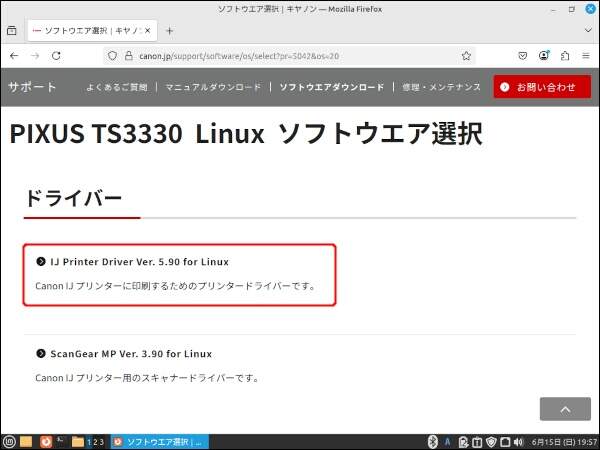Open the volume speaker tray icon

(x=518, y=442)
